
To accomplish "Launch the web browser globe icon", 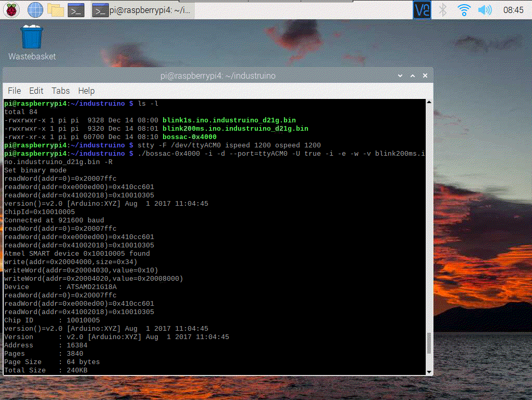I will click(x=35, y=9).
